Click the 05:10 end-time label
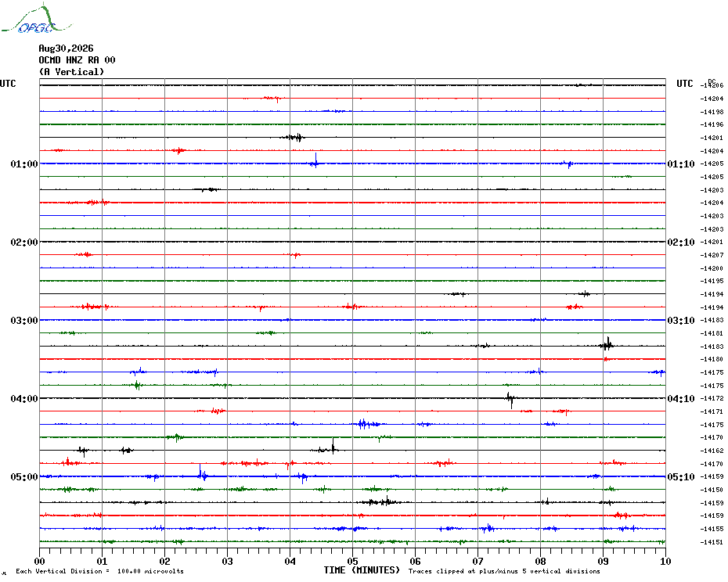Image resolution: width=728 pixels, height=582 pixels. point(681,477)
